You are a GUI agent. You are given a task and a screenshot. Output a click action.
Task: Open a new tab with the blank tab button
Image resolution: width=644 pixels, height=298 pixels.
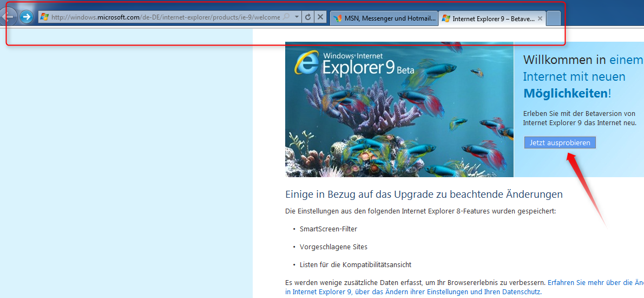[x=554, y=18]
